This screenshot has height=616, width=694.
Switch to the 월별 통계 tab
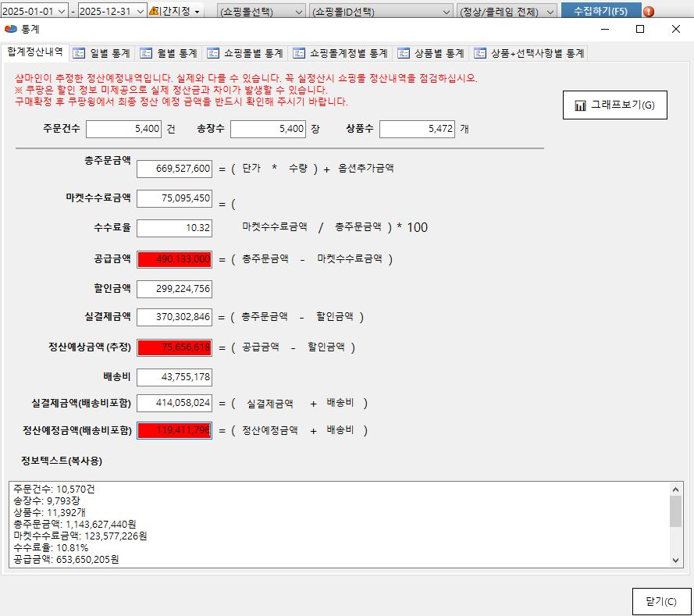click(168, 53)
